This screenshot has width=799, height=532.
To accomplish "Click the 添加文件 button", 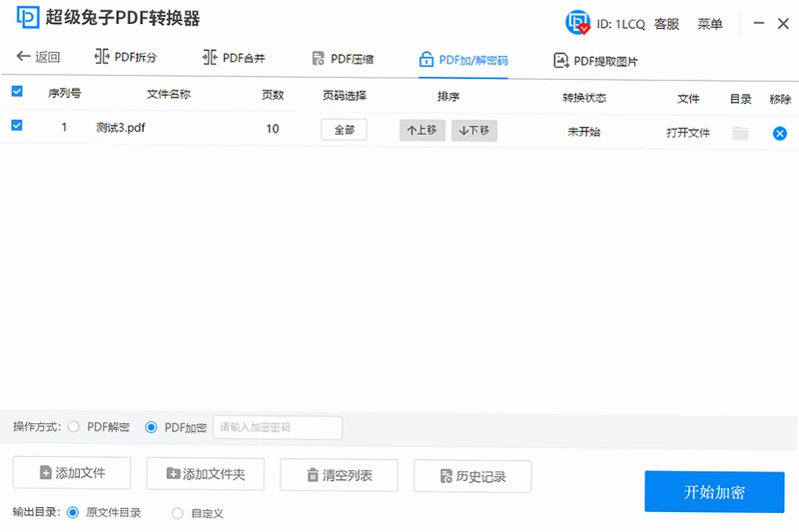I will (72, 473).
